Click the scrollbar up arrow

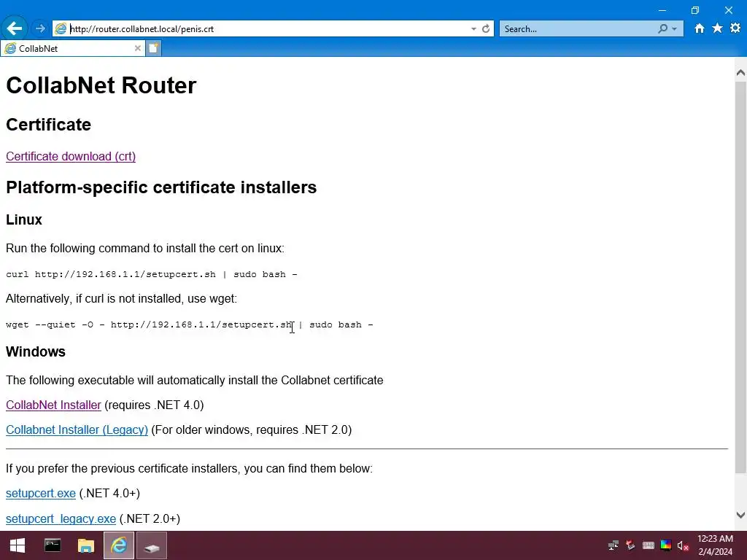point(740,73)
